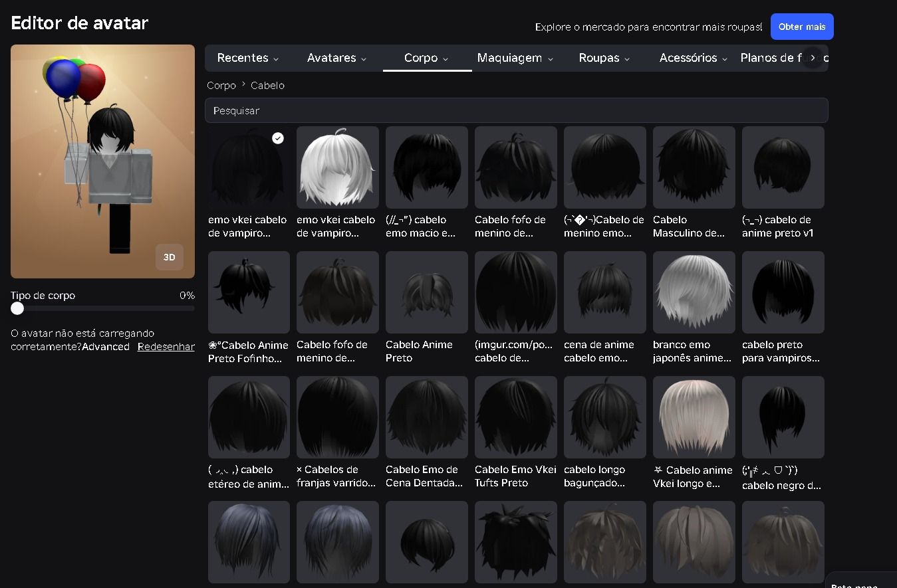Click the Obter mais button

(802, 27)
